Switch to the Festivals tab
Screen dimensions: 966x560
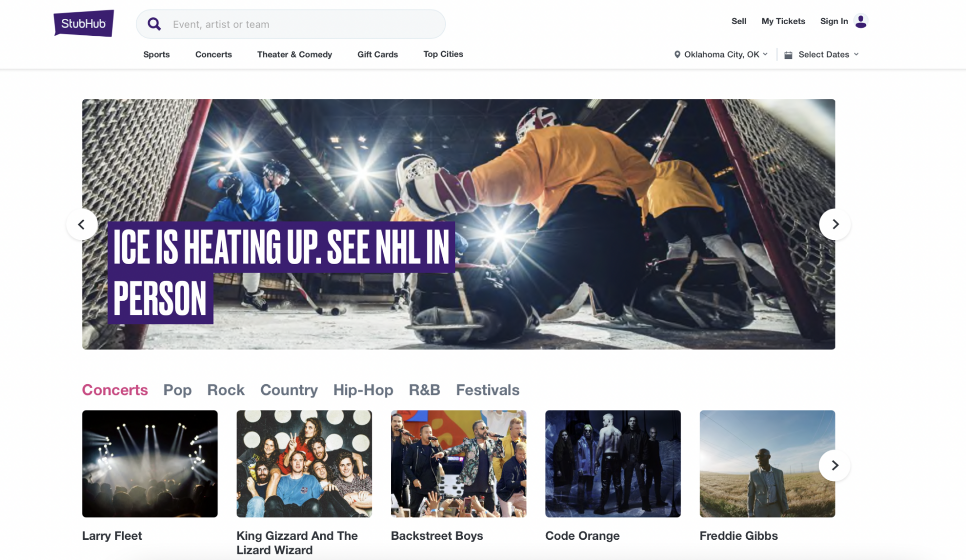(488, 390)
